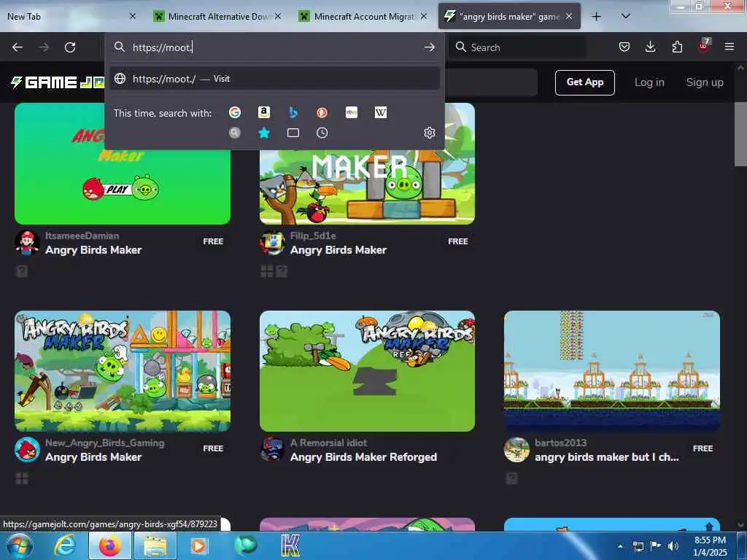Search this time with Amazon
Screen dimensions: 747x560
264,112
